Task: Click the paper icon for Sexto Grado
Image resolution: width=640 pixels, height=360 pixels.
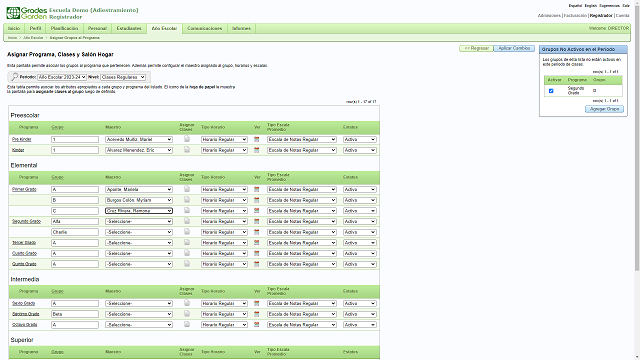Action: pyautogui.click(x=187, y=302)
